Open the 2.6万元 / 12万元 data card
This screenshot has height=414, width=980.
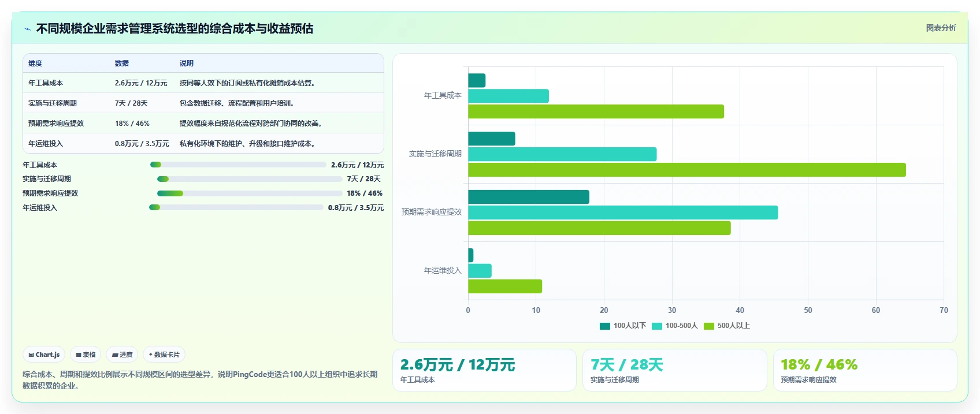tap(484, 370)
